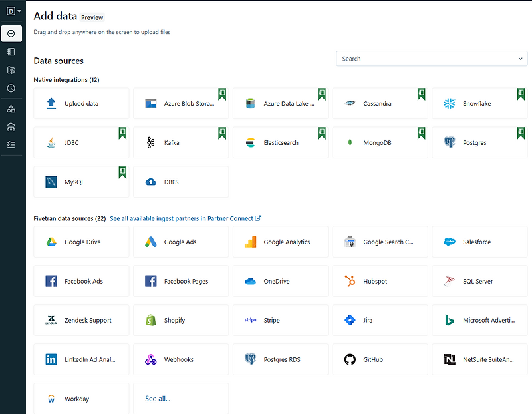Click the Preview label next to Add data
Screen dimensions: 532x414
[92, 17]
